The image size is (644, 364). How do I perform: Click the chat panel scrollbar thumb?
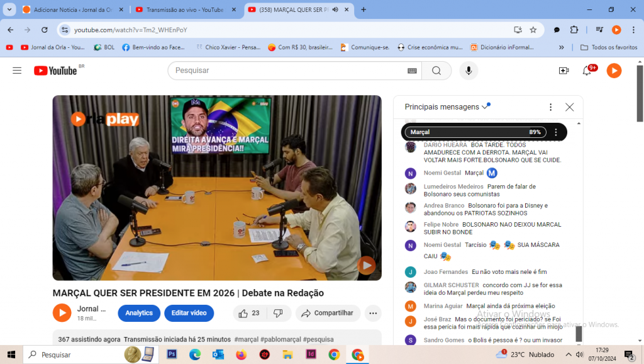click(x=579, y=334)
